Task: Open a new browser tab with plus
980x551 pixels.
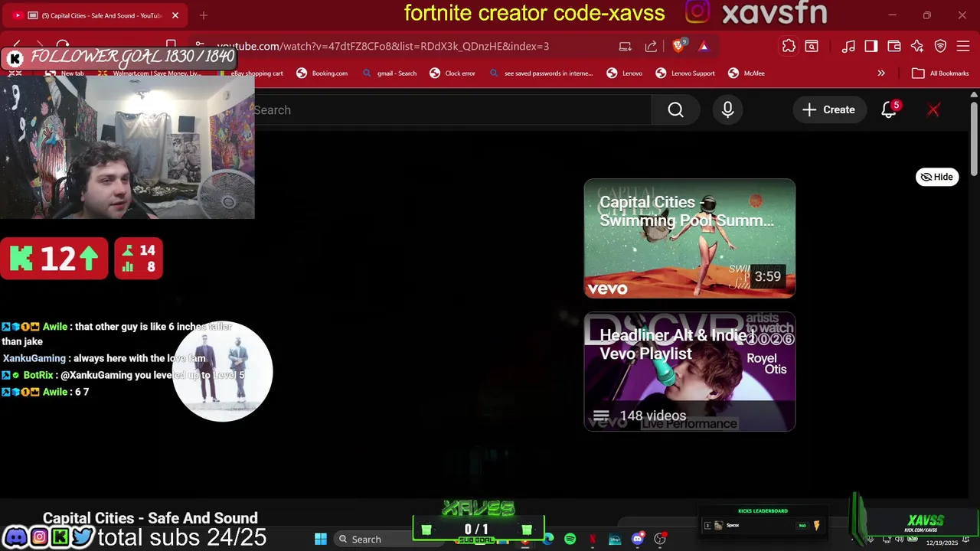Action: pyautogui.click(x=204, y=15)
